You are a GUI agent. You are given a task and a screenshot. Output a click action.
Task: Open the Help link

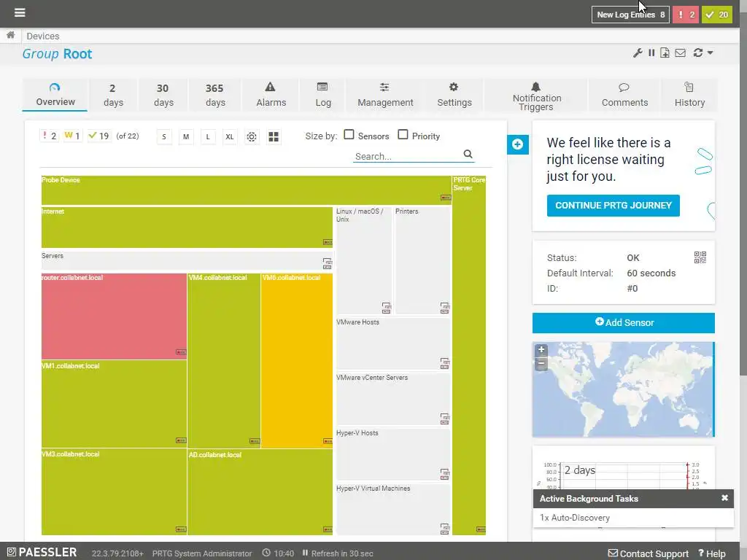(x=712, y=553)
